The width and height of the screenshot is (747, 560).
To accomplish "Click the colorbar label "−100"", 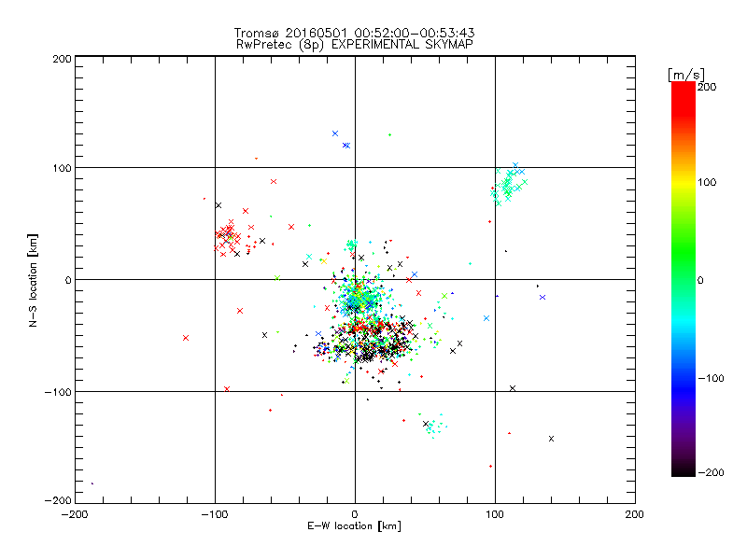I will click(712, 379).
